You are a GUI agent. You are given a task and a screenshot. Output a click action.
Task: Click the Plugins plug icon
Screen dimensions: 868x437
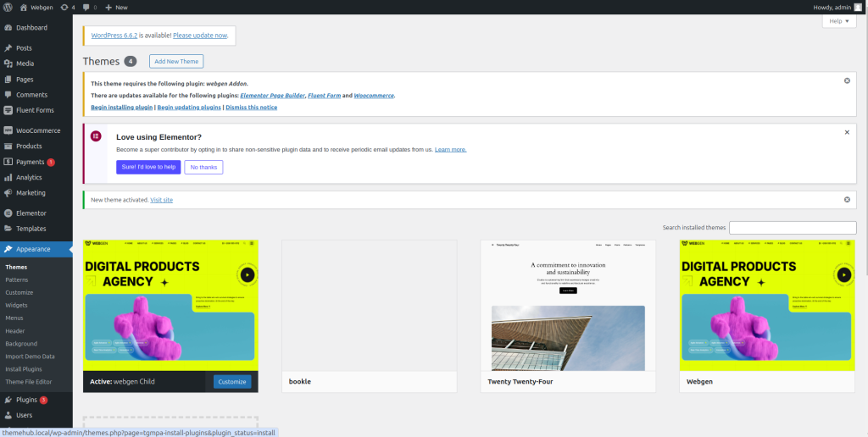click(8, 400)
